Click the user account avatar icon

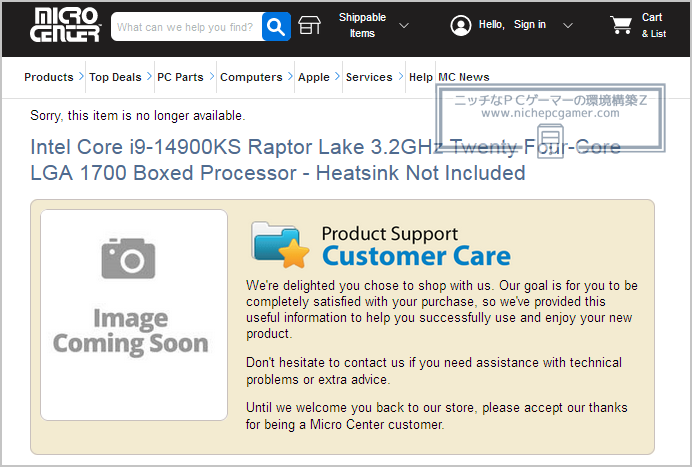pyautogui.click(x=461, y=25)
